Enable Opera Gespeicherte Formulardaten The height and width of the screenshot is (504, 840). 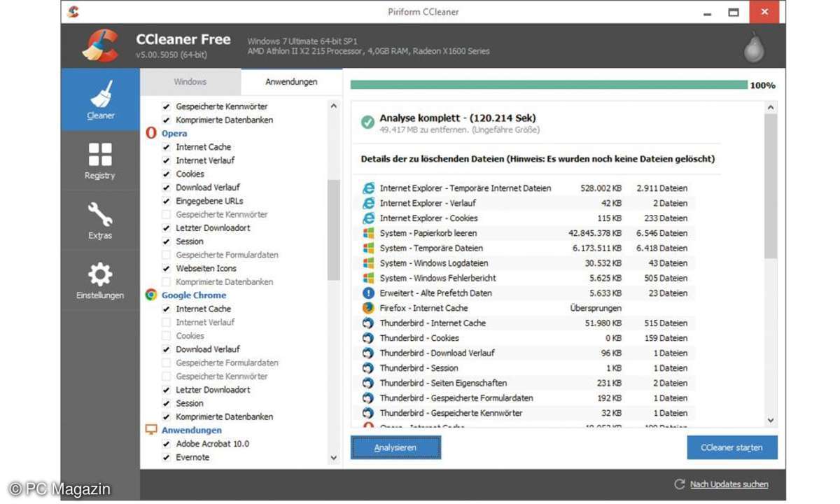[166, 255]
